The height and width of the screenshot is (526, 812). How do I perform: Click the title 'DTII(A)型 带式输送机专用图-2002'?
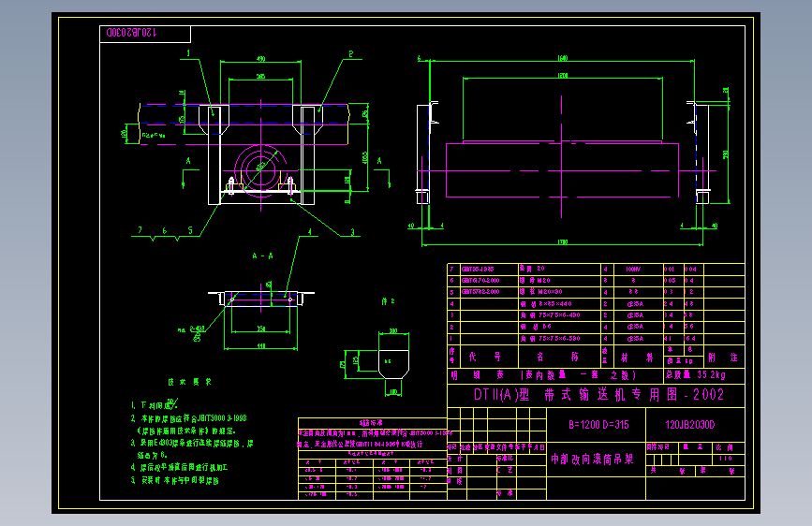click(x=598, y=395)
